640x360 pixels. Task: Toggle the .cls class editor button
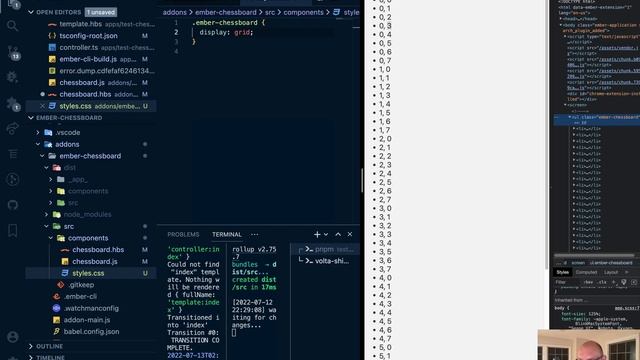(602, 282)
